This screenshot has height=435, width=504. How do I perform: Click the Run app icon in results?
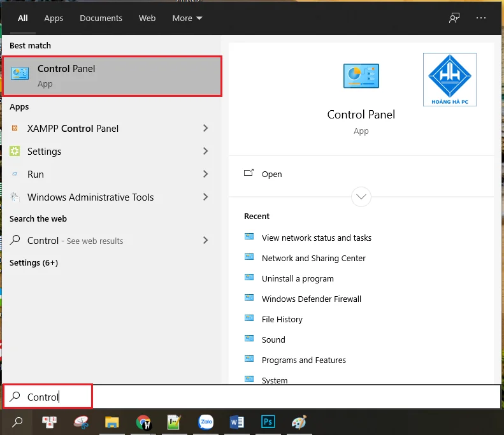[15, 174]
